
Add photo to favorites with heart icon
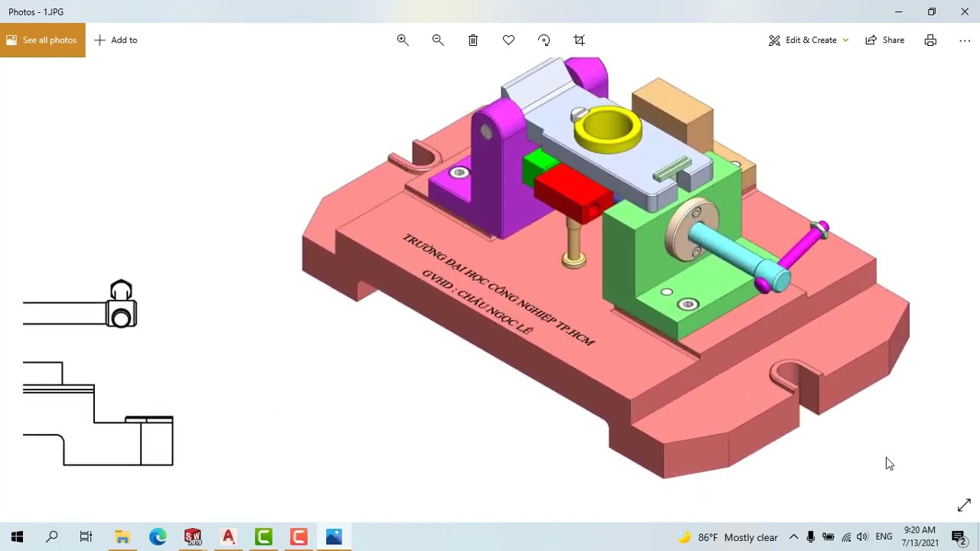tap(508, 40)
